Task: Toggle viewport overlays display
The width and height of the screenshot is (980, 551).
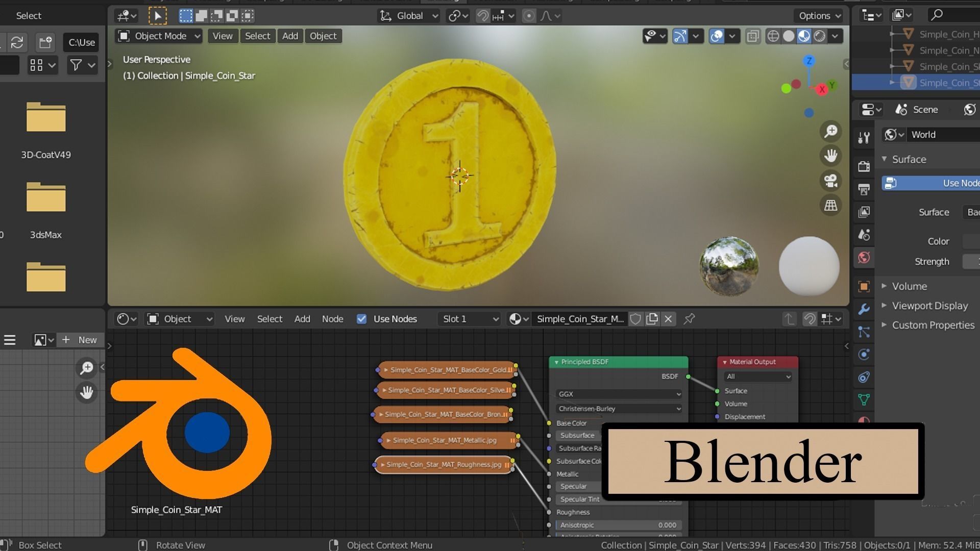Action: pyautogui.click(x=717, y=36)
